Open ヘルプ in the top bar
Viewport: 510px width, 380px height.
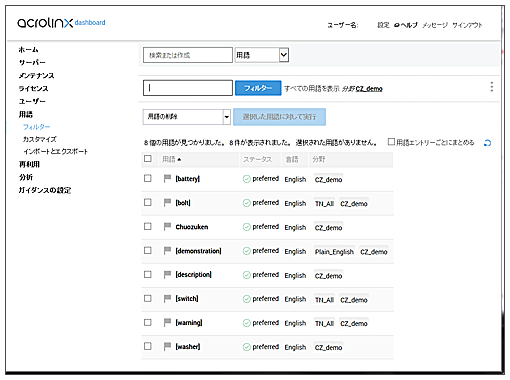tap(405, 25)
